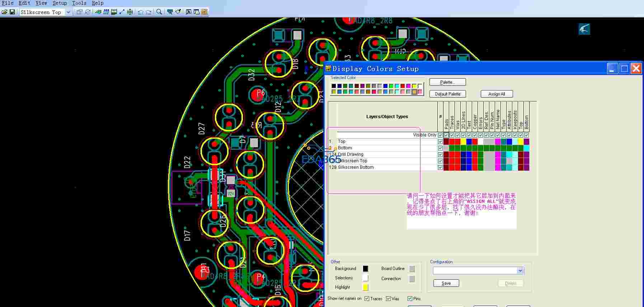
Task: Open Properties icon right of the layer dropdown
Action: (x=79, y=12)
